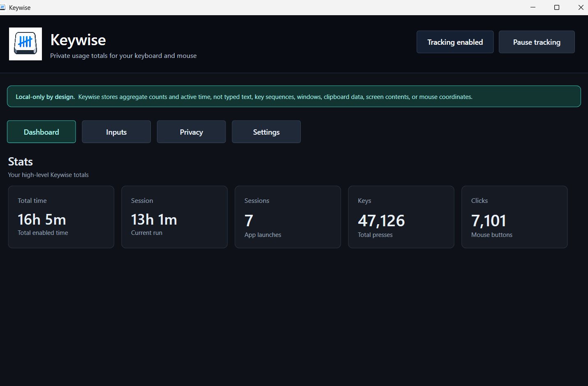Click the small Keywise title bar icon
The height and width of the screenshot is (386, 588).
point(2,7)
